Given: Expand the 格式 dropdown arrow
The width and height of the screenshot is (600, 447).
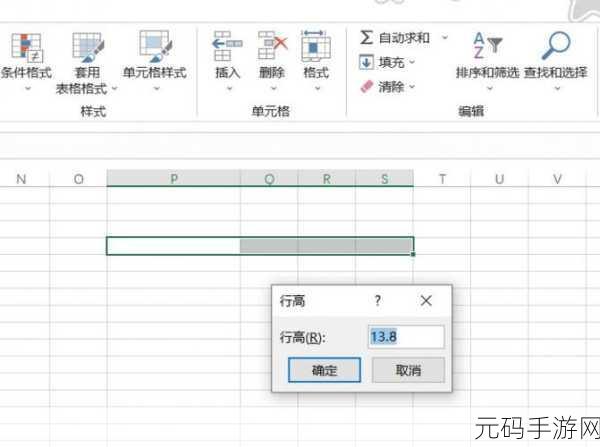Looking at the screenshot, I should tap(318, 88).
